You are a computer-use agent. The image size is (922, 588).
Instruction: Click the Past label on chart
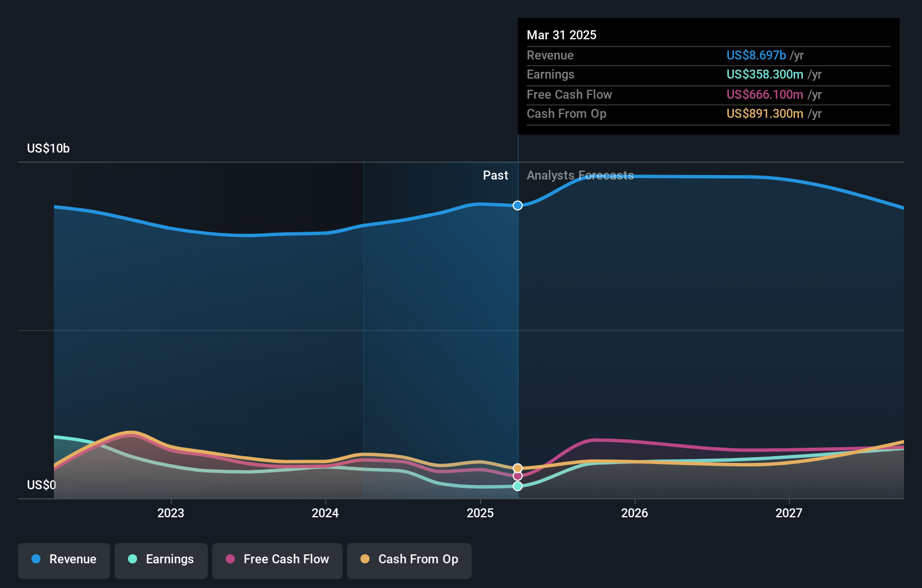click(x=495, y=175)
